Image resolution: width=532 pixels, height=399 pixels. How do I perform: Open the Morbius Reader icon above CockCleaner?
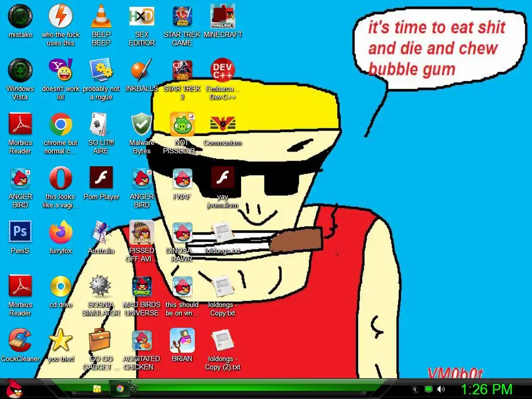point(20,287)
